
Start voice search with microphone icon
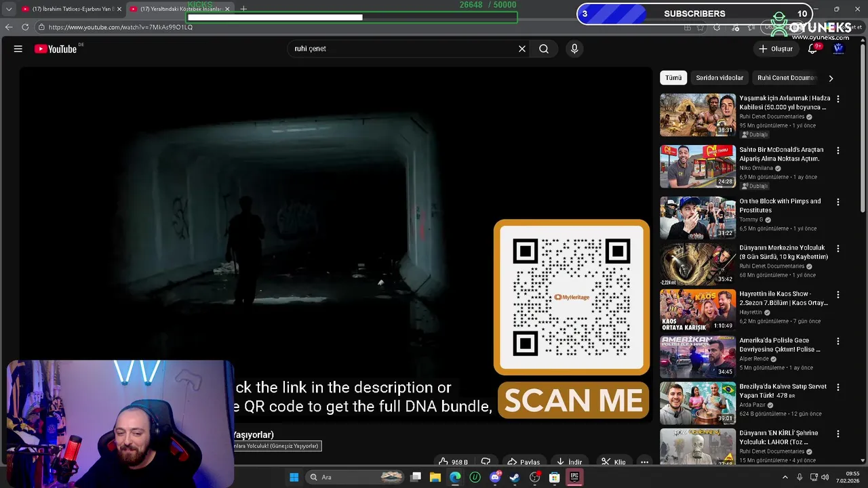tap(574, 49)
